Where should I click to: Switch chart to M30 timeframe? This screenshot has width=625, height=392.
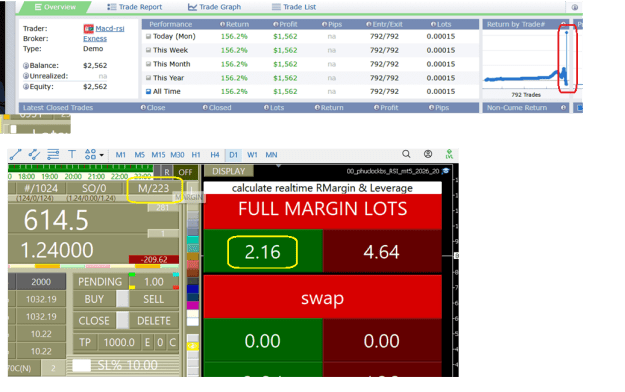pyautogui.click(x=177, y=155)
